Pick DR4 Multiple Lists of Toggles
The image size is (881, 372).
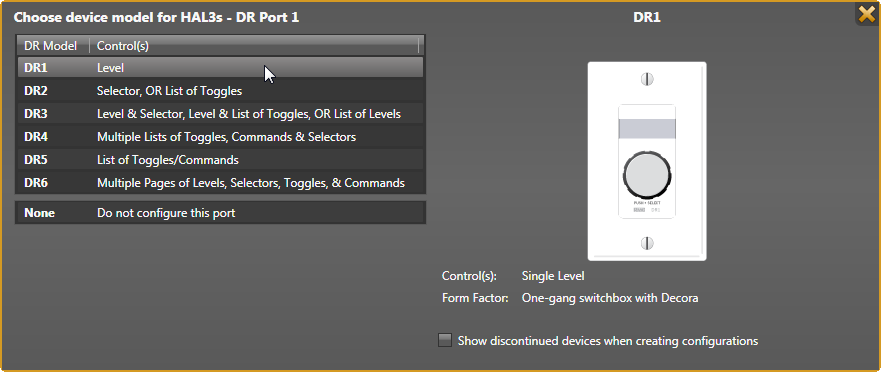[220, 137]
